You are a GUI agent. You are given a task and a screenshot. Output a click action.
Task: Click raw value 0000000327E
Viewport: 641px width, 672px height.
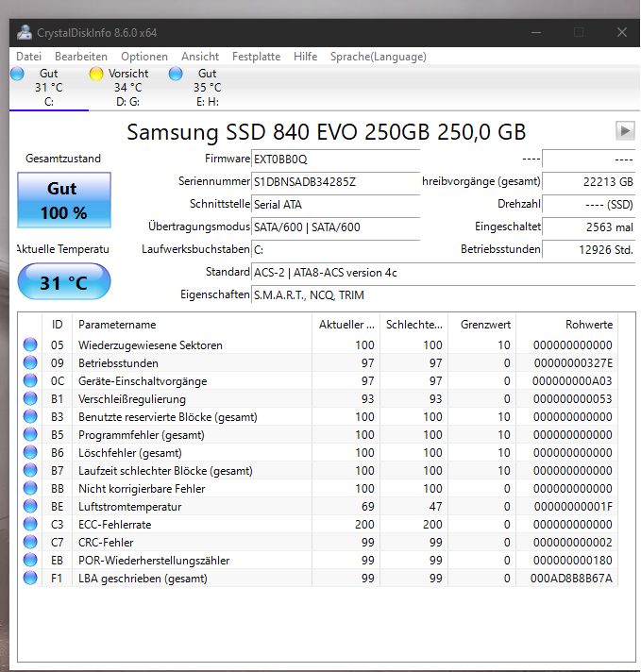(x=573, y=363)
